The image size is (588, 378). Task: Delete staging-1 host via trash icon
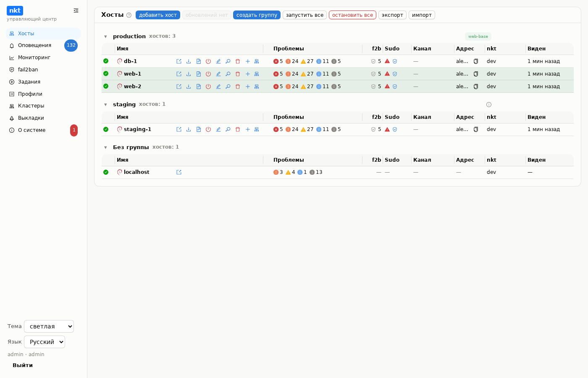[x=238, y=129]
